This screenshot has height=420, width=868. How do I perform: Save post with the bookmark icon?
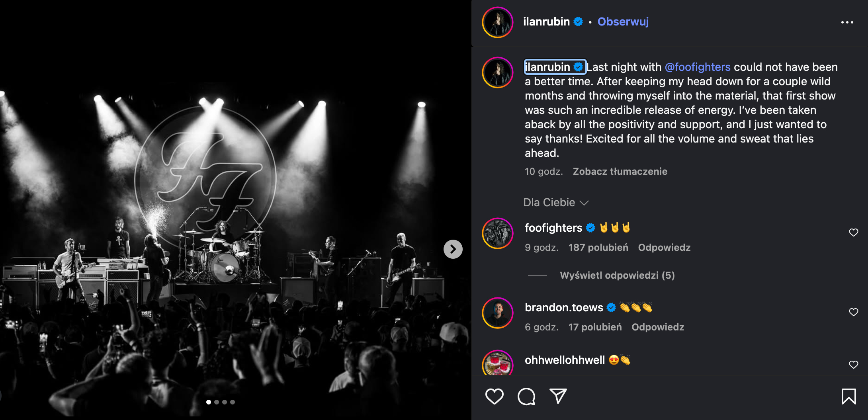click(848, 397)
